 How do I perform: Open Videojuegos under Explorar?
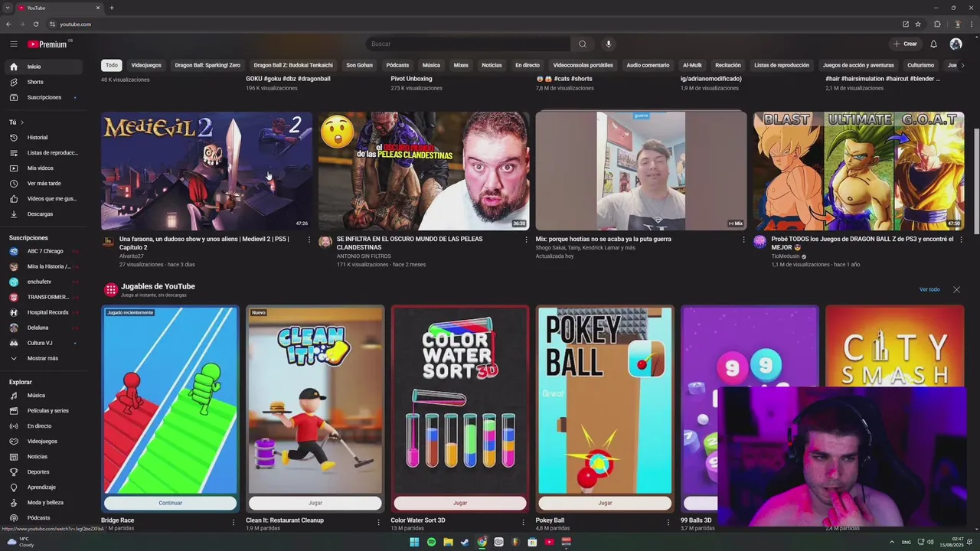[44, 442]
